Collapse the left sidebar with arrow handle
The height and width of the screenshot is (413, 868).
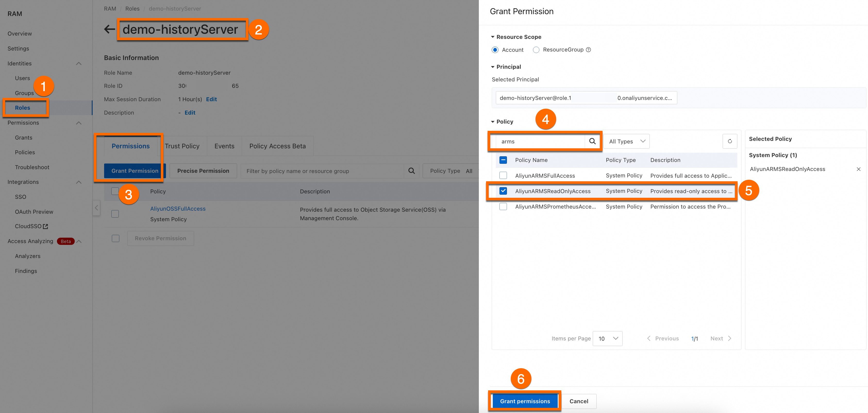[96, 208]
